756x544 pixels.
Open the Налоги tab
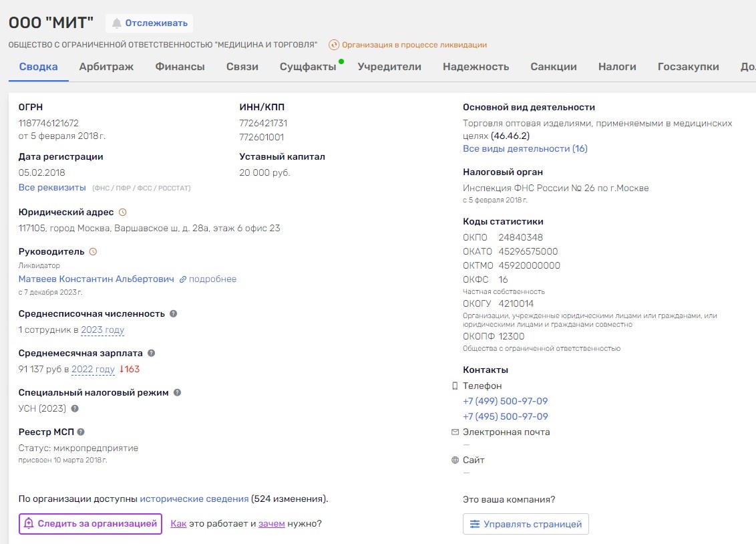617,67
